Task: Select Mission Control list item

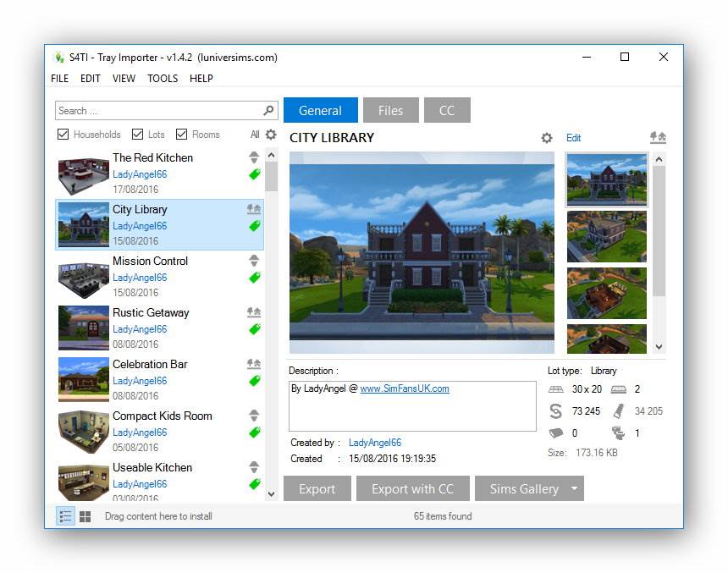Action: pos(159,276)
